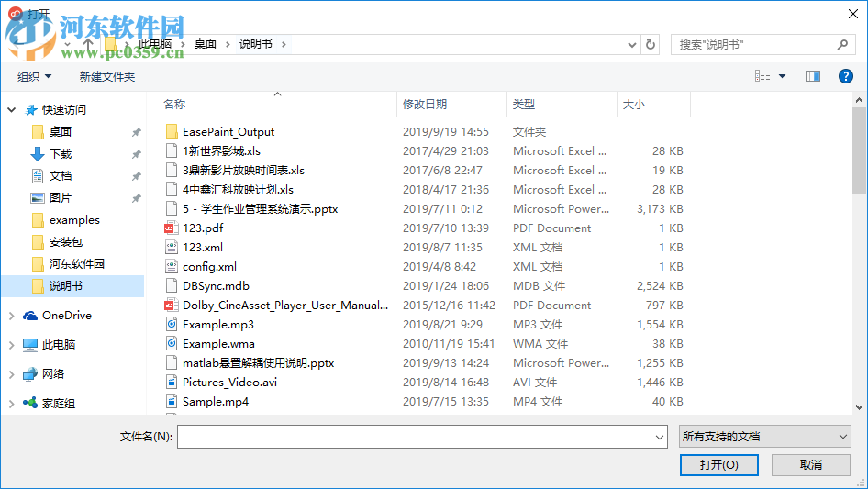Open 安装包 folder in sidebar
Image resolution: width=868 pixels, height=489 pixels.
point(65,242)
